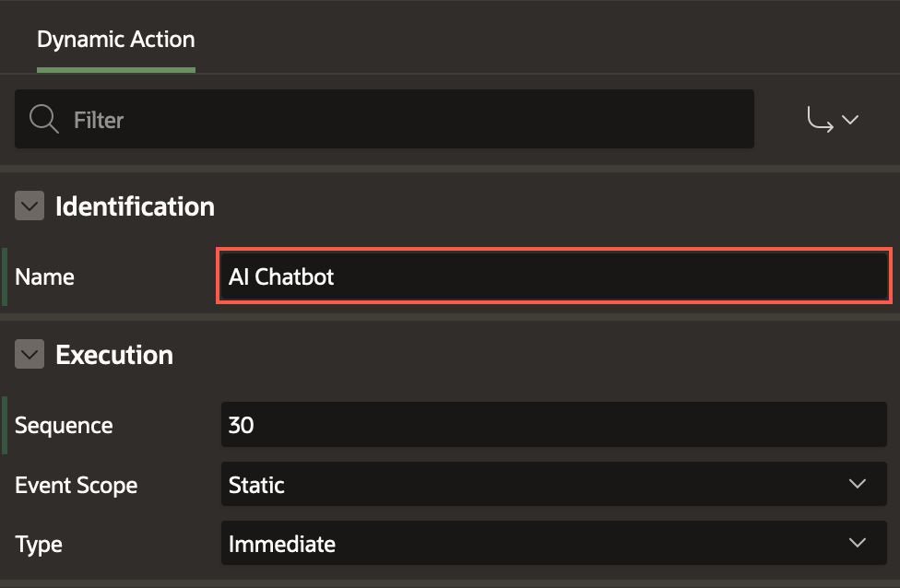The image size is (900, 588).
Task: Select the Event Scope property label
Action: pos(76,485)
